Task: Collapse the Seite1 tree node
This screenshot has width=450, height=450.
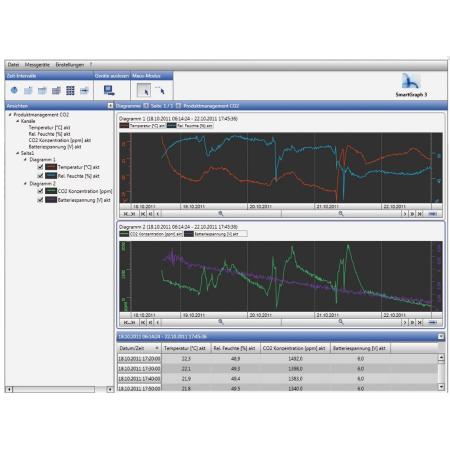Action: coord(18,153)
